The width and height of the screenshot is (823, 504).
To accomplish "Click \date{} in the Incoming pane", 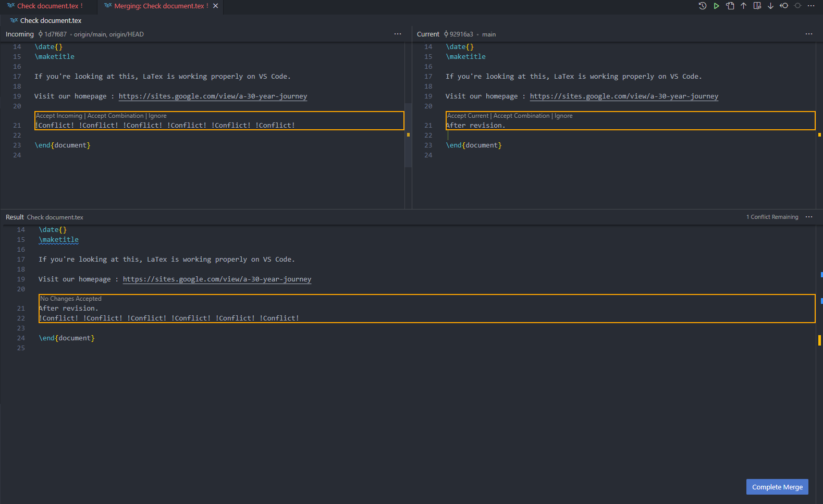I will (x=48, y=47).
